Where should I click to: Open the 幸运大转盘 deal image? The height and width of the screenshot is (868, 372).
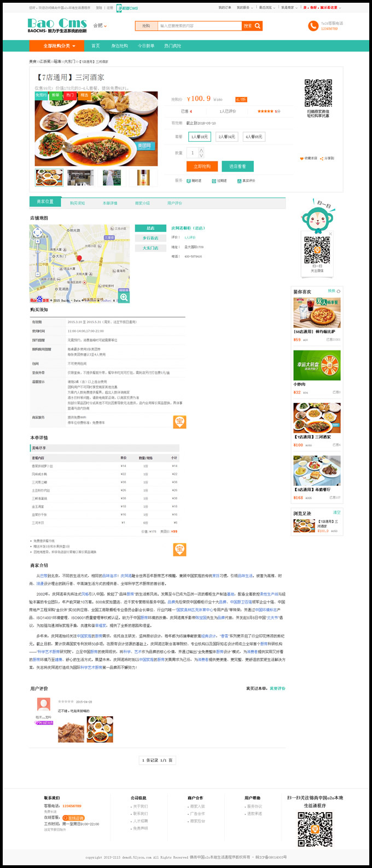[317, 365]
